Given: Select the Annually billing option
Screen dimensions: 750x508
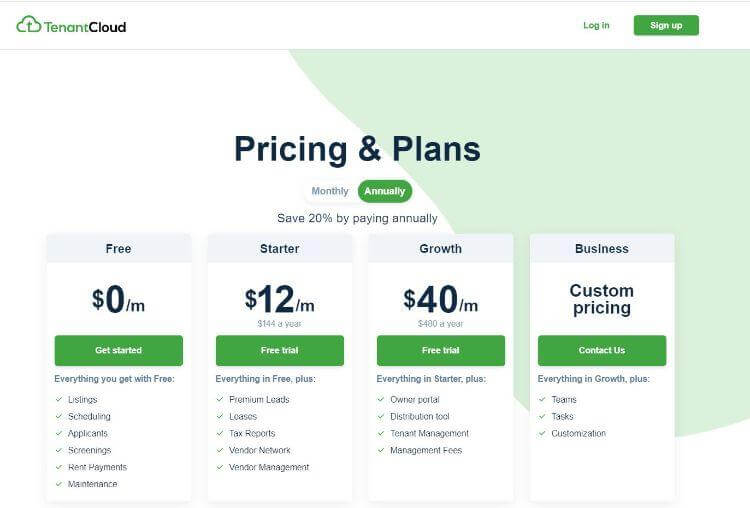Looking at the screenshot, I should tap(385, 191).
